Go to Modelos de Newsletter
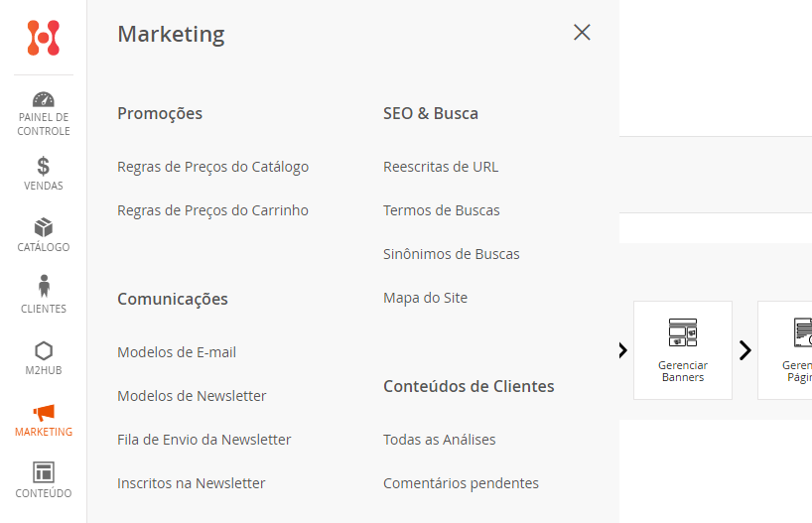812x523 pixels. click(x=192, y=396)
